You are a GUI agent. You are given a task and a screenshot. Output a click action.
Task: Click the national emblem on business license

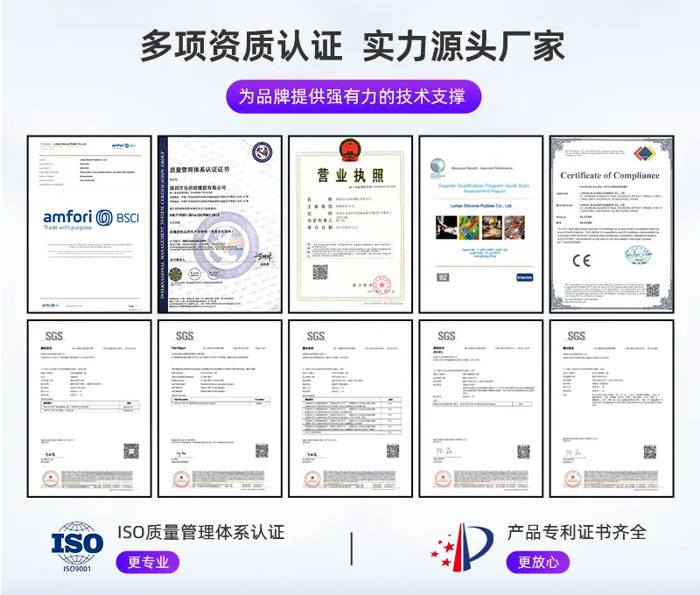tap(350, 150)
